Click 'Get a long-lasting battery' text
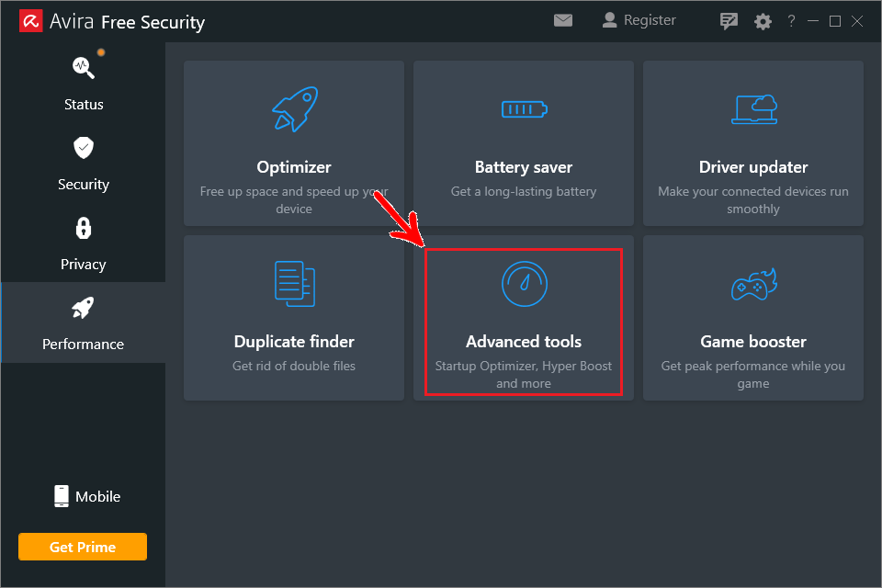The image size is (882, 588). pos(524,191)
